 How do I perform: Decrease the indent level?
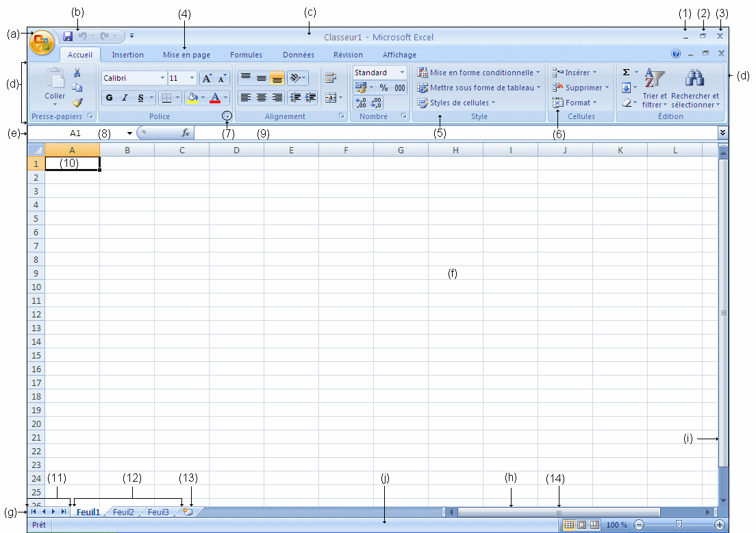[295, 98]
